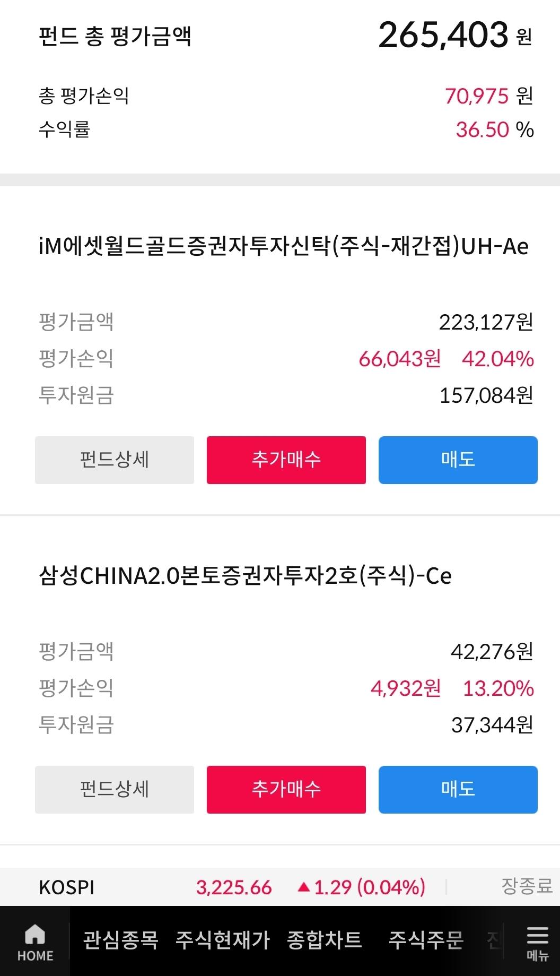
Task: Go to the 종합차트 tab
Action: [x=325, y=940]
